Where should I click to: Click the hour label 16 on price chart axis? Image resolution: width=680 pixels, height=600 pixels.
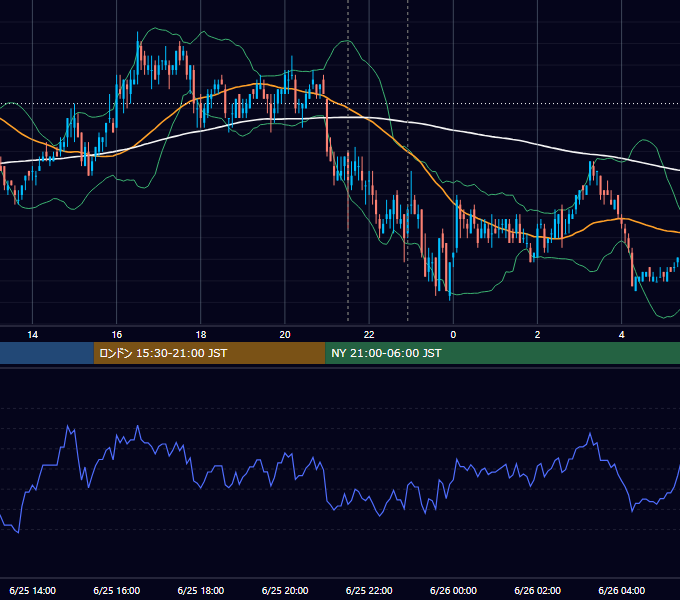[117, 335]
